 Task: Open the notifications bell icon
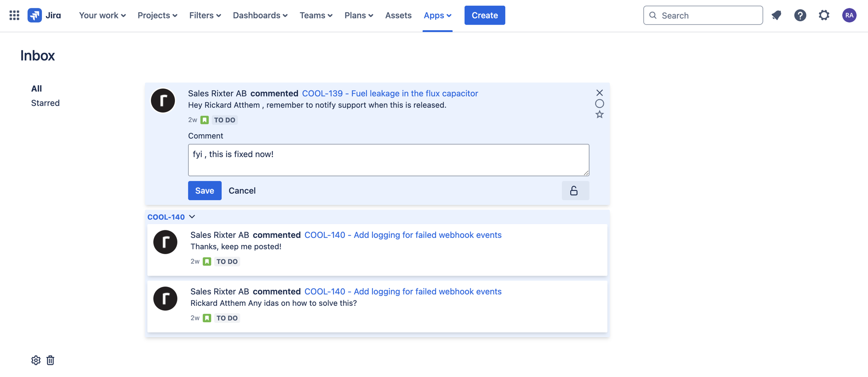(776, 15)
